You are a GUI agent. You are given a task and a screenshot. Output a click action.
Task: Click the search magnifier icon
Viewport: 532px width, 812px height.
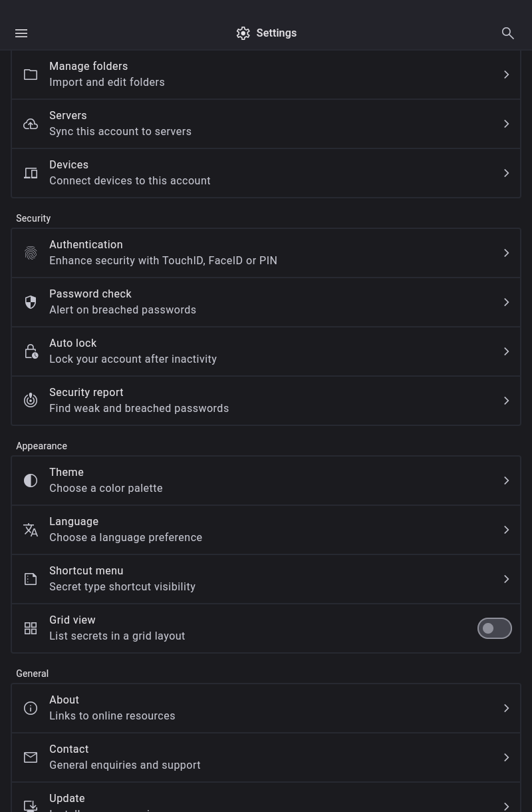click(508, 33)
